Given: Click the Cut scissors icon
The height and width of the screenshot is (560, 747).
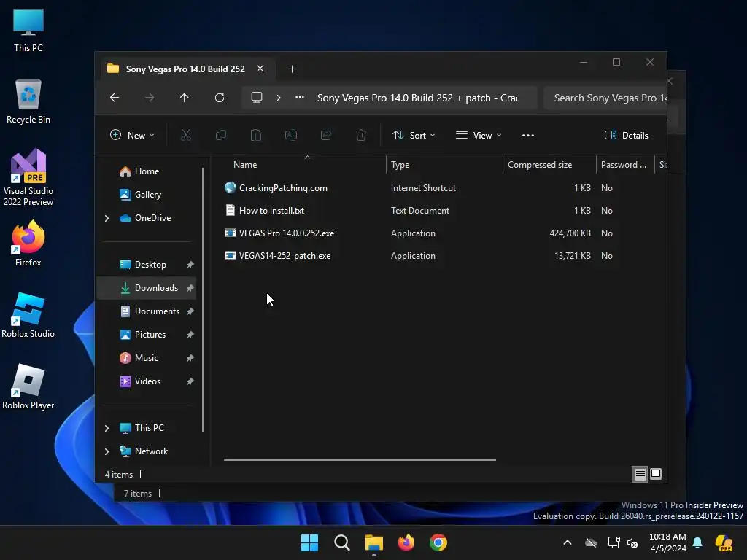Looking at the screenshot, I should [x=186, y=135].
